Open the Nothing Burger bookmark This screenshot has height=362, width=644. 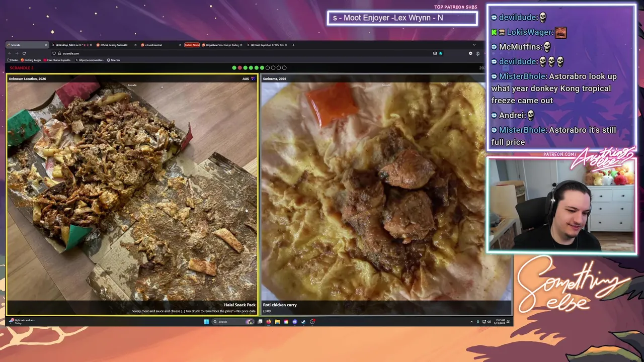tap(31, 60)
